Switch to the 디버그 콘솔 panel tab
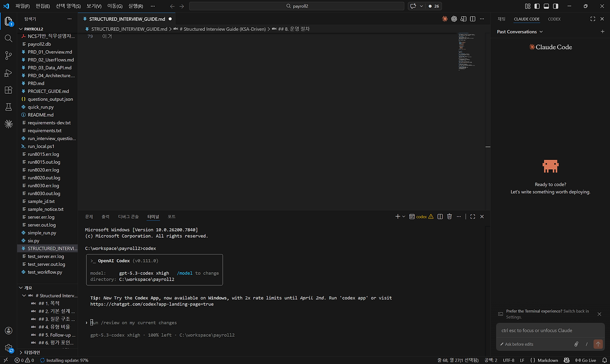610x364 pixels. pyautogui.click(x=129, y=216)
